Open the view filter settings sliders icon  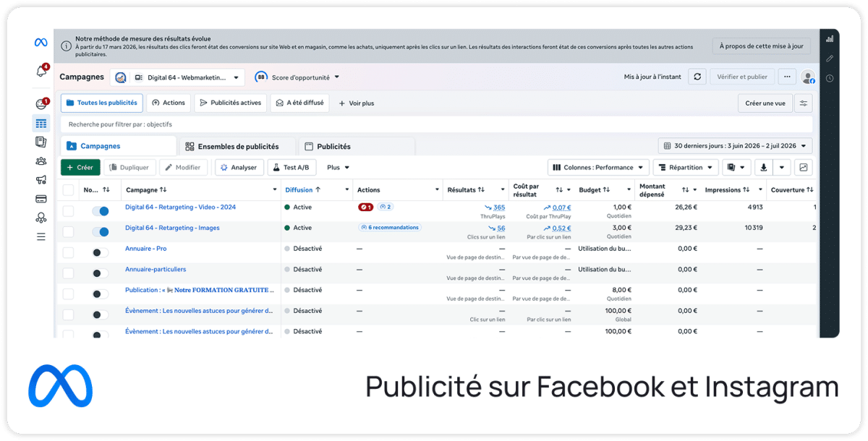click(x=803, y=103)
